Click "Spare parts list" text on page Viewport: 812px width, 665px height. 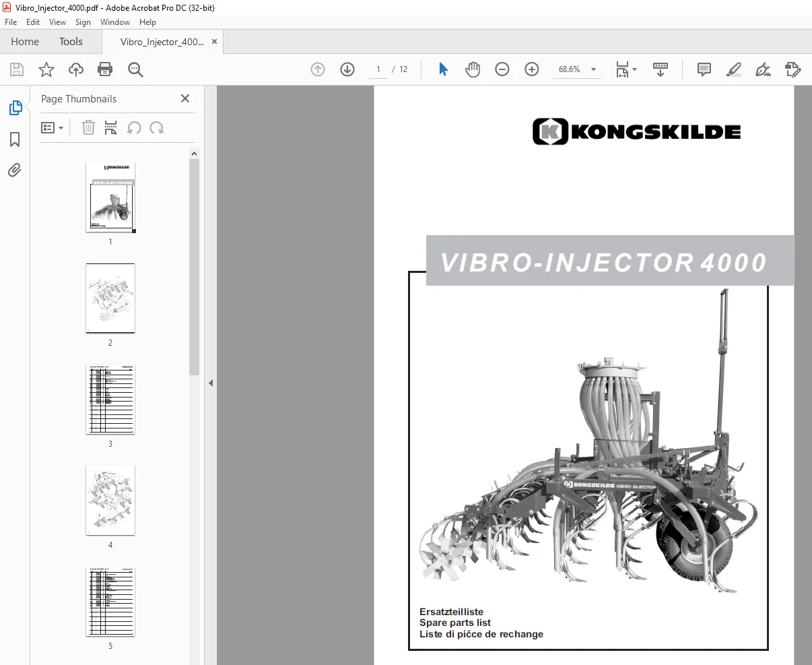[x=455, y=623]
